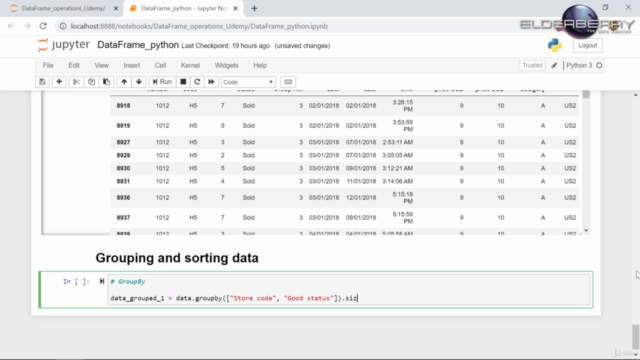
Task: Interrupt the kernel with stop icon
Action: (183, 82)
